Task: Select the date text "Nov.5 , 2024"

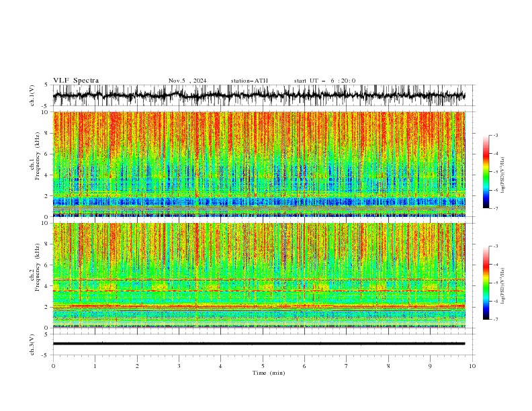Action: click(187, 81)
